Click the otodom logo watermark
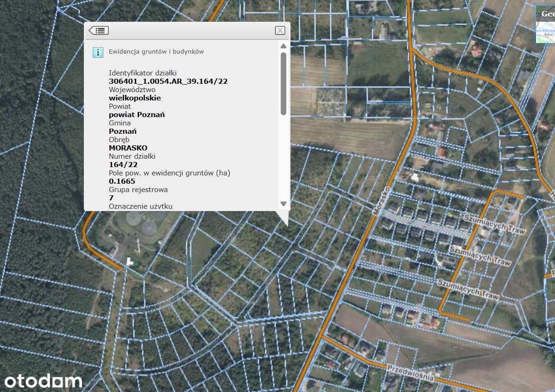555x392 pixels. coord(43,381)
